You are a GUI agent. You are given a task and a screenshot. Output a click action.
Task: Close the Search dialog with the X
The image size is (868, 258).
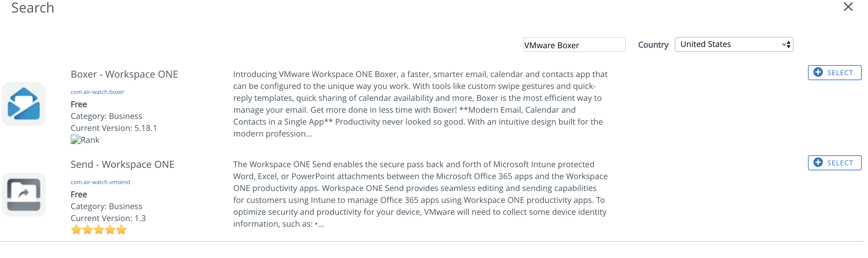click(x=848, y=7)
